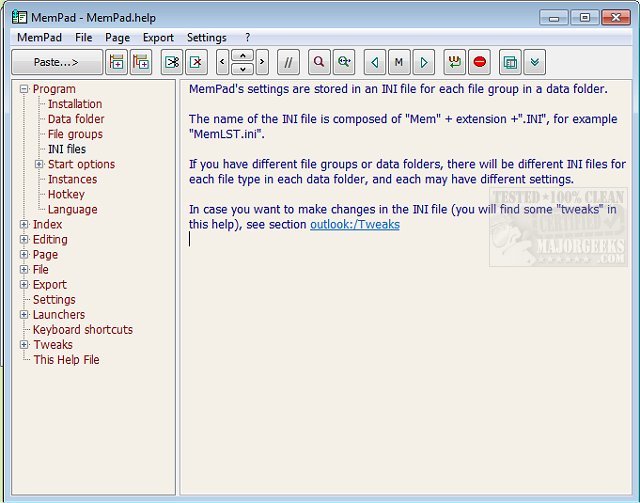This screenshot has width=640, height=503.
Task: Follow the outlook:/Tweaks link
Action: pyautogui.click(x=355, y=225)
